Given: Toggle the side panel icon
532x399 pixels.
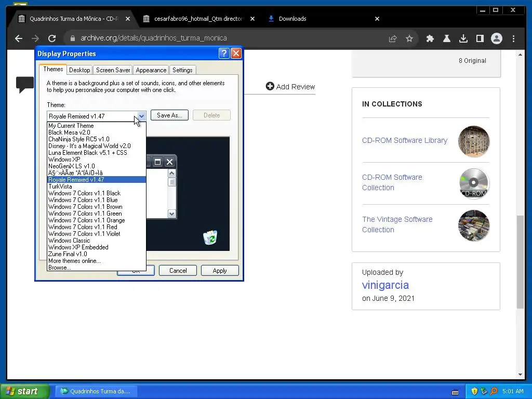Looking at the screenshot, I should (x=480, y=38).
